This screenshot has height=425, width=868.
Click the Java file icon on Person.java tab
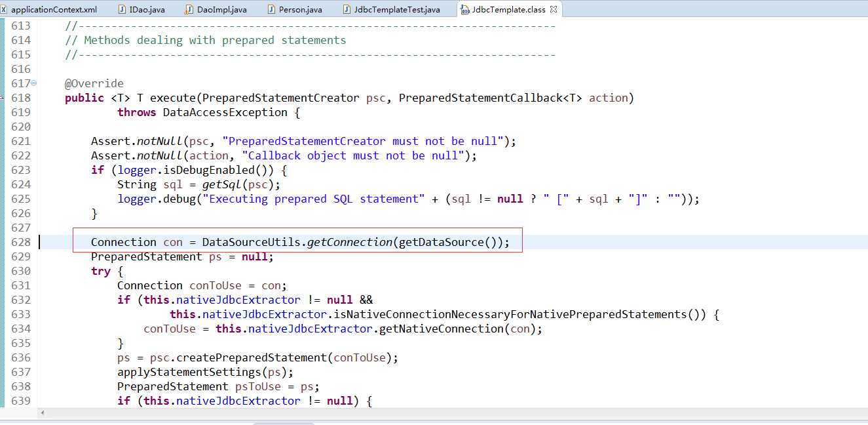(272, 10)
